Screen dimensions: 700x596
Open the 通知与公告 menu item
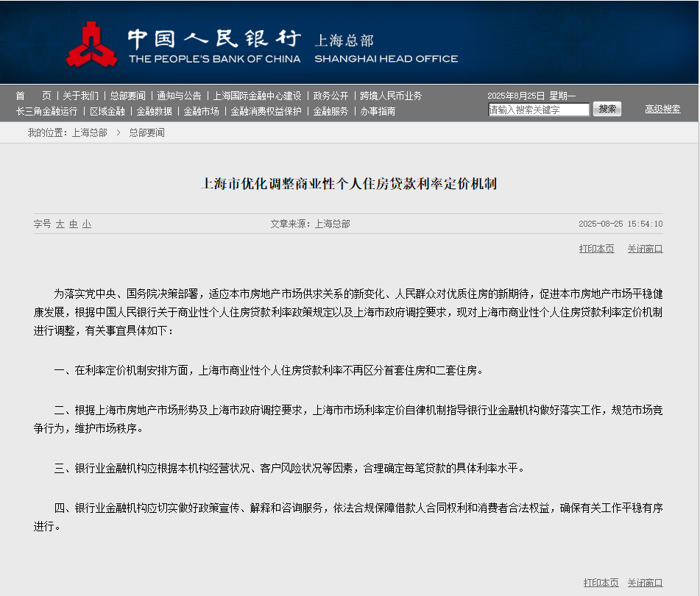click(x=179, y=96)
